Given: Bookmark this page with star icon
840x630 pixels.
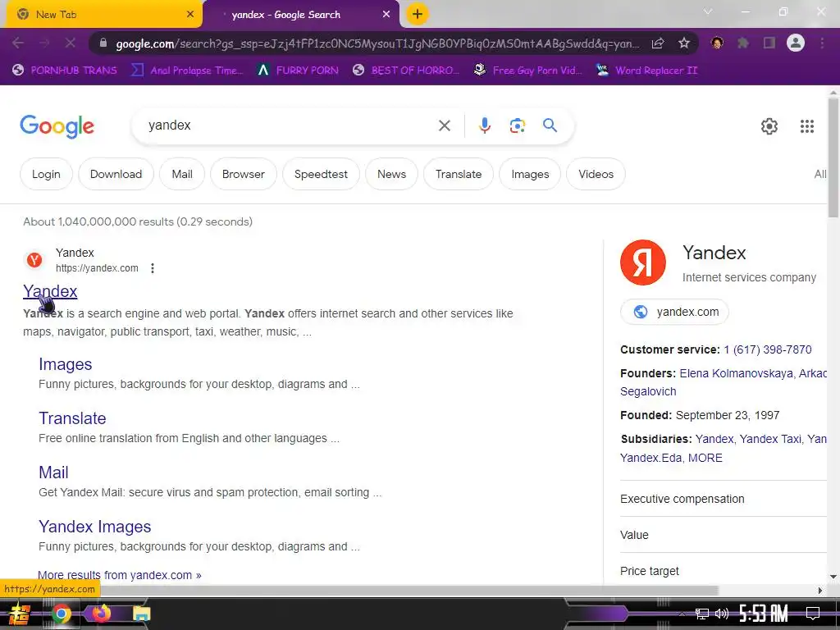Looking at the screenshot, I should (x=683, y=43).
